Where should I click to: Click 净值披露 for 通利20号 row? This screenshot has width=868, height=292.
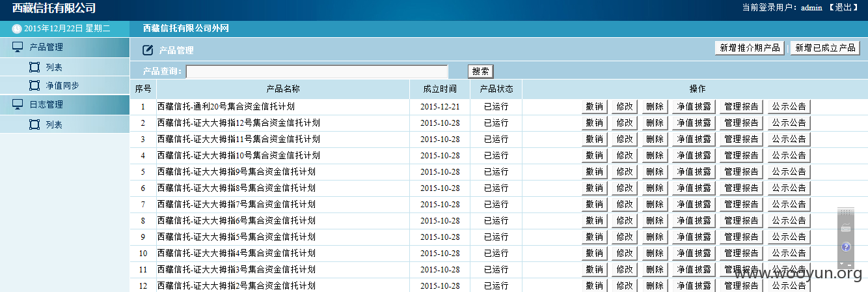click(x=694, y=106)
